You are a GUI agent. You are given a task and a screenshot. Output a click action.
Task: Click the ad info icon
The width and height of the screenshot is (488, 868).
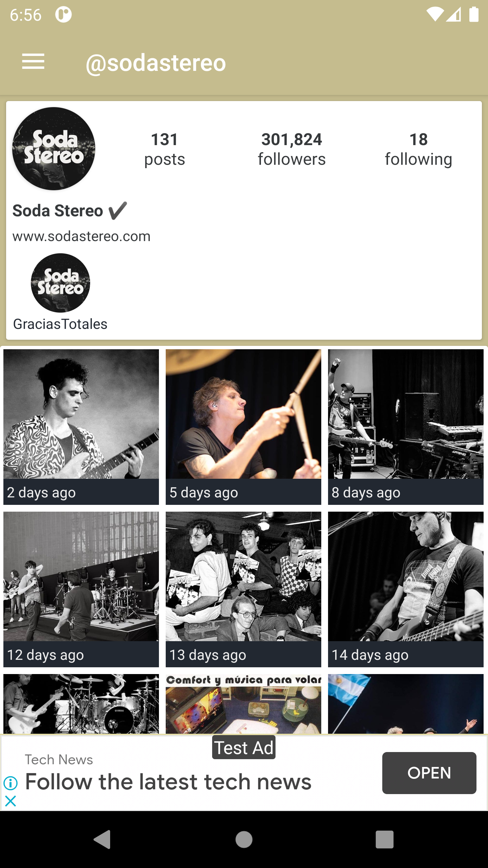point(11,783)
